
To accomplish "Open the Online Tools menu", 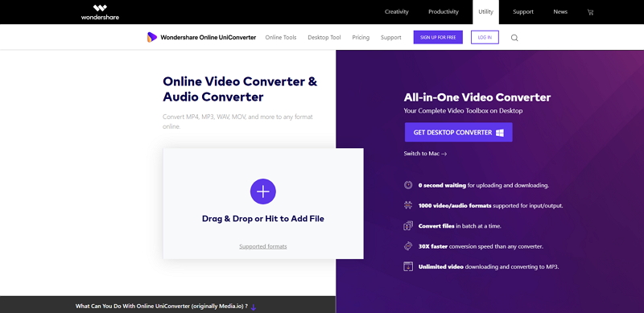I will coord(280,37).
